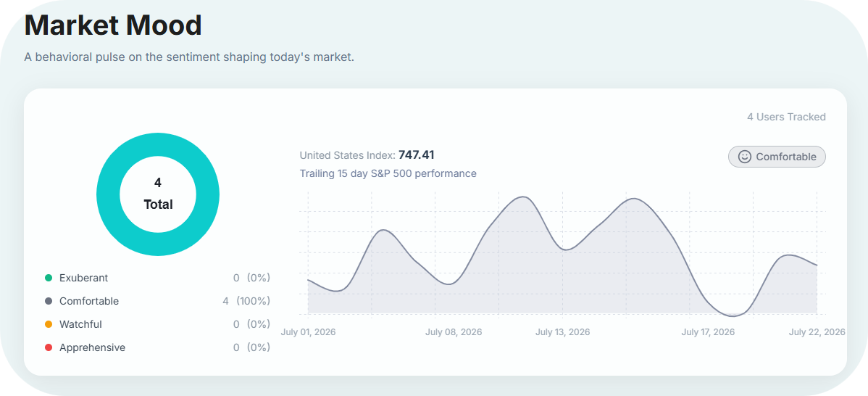
Task: Click the July 22, 2026 axis label
Action: (x=817, y=332)
